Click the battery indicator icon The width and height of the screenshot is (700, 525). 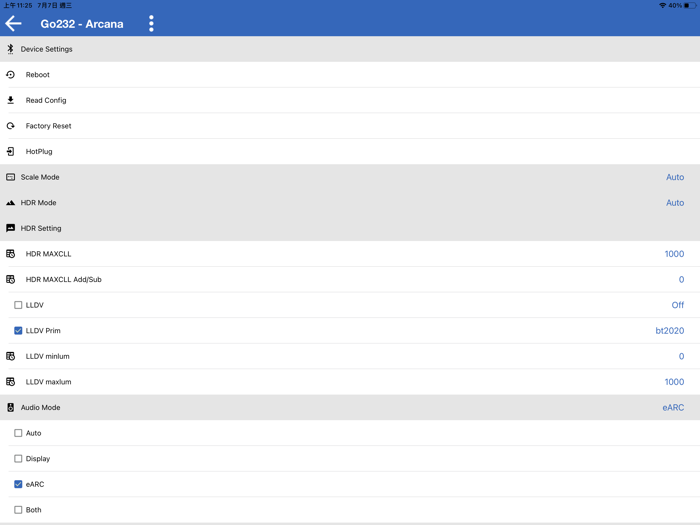(x=689, y=5)
